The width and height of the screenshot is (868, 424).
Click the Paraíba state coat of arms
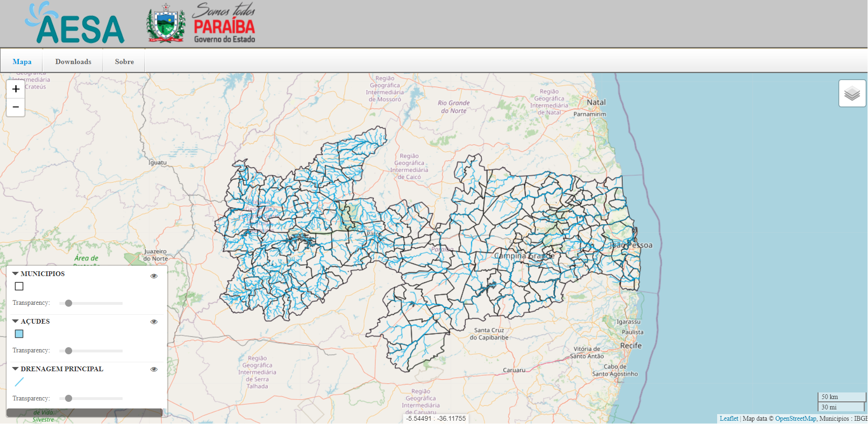(x=165, y=24)
